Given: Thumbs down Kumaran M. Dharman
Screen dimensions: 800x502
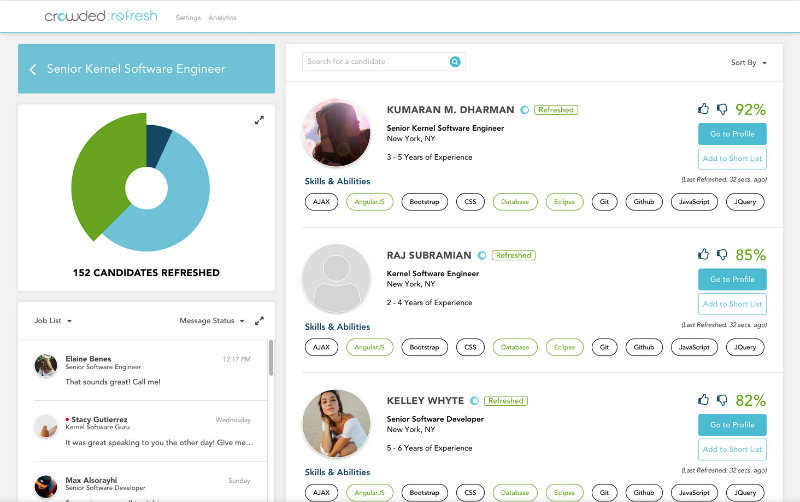Looking at the screenshot, I should [x=722, y=109].
